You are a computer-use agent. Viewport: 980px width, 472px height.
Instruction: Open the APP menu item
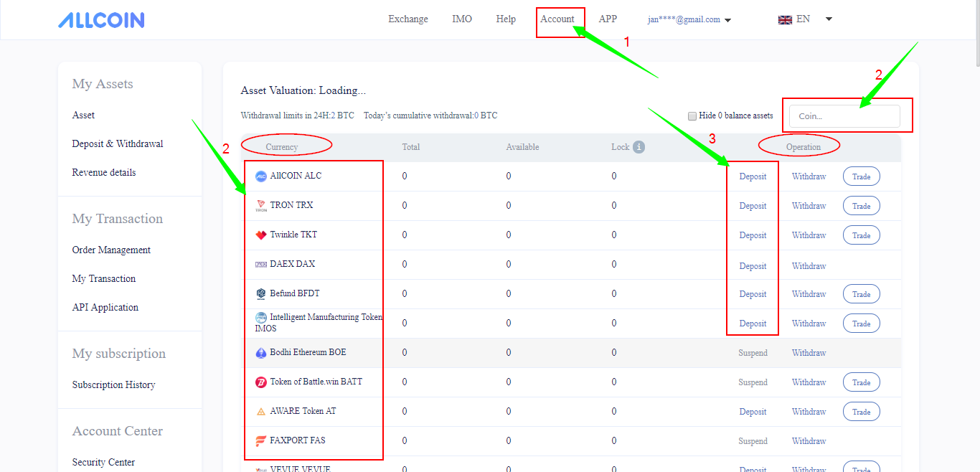click(608, 19)
